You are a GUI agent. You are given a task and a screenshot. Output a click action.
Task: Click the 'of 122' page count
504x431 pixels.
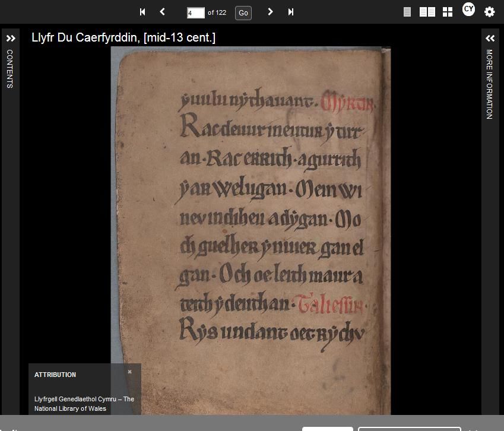point(217,12)
